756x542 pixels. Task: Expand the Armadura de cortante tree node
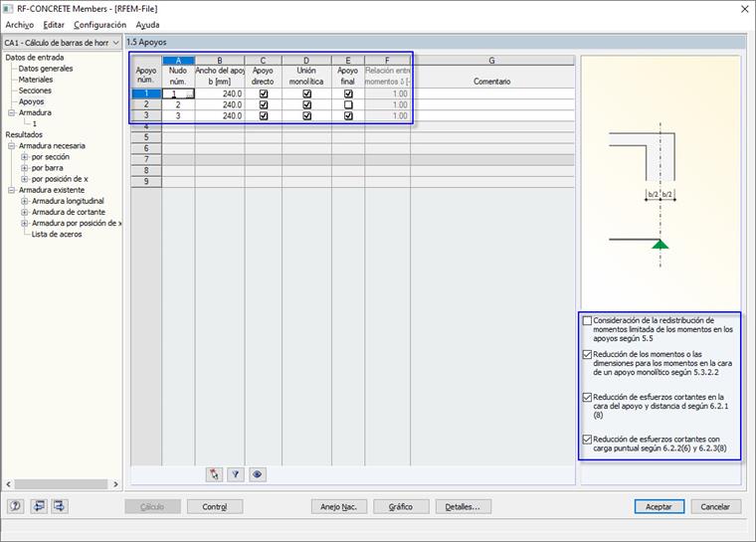pyautogui.click(x=24, y=212)
